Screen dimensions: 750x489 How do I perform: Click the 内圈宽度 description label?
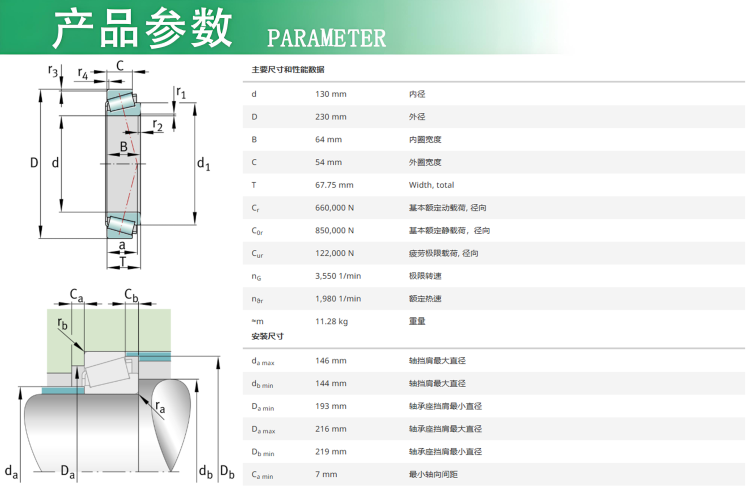tap(425, 139)
